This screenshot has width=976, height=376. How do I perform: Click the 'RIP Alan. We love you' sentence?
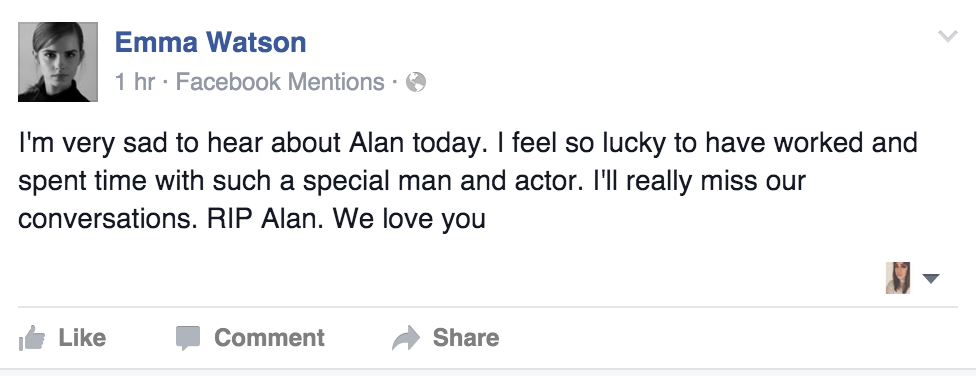[347, 219]
